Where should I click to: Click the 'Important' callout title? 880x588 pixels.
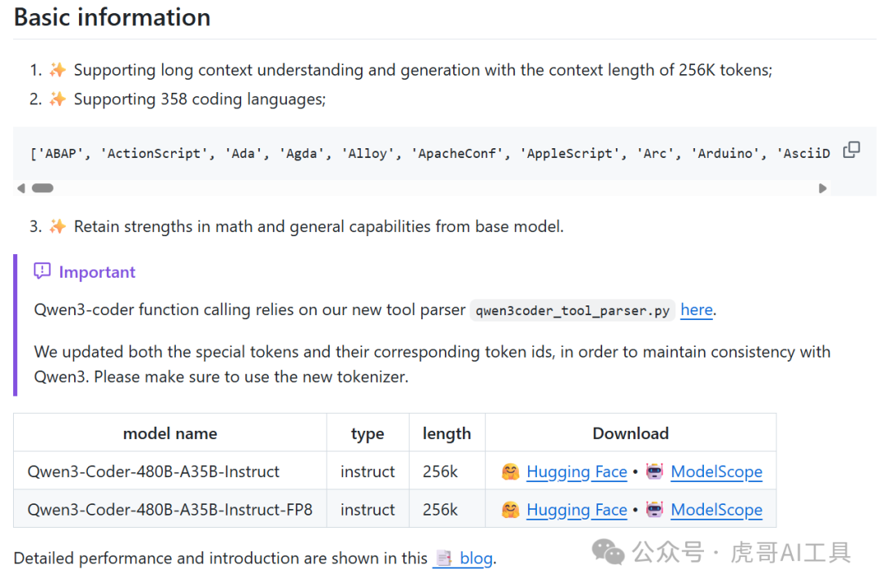point(97,272)
